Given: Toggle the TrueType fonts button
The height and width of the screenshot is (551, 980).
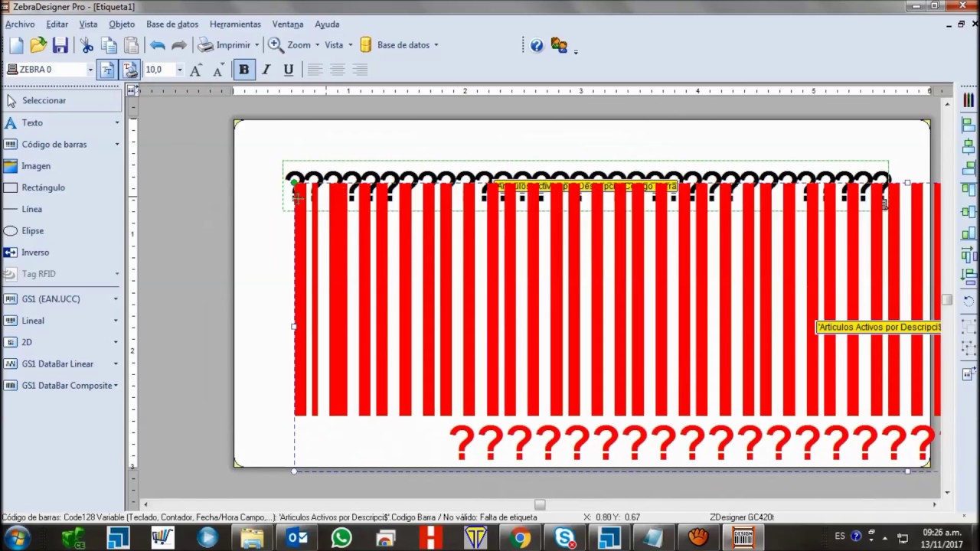Looking at the screenshot, I should pyautogui.click(x=107, y=70).
